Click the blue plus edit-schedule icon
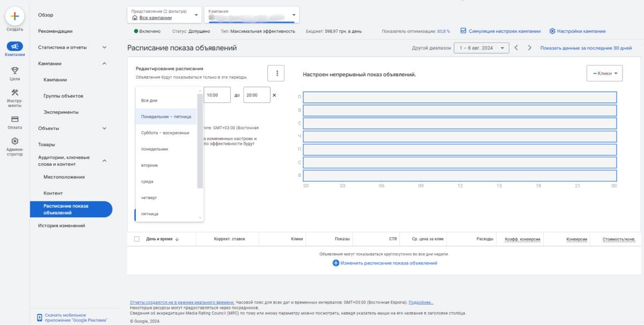644x325 pixels. pos(336,263)
